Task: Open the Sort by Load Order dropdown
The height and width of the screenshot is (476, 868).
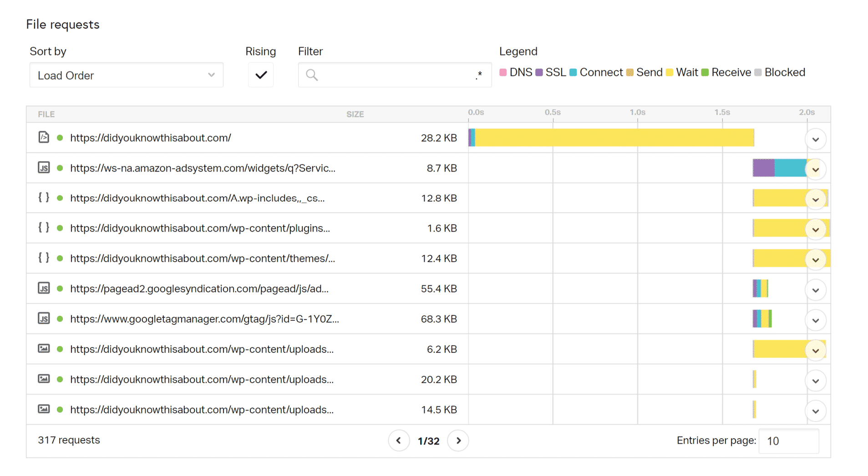Action: (126, 75)
